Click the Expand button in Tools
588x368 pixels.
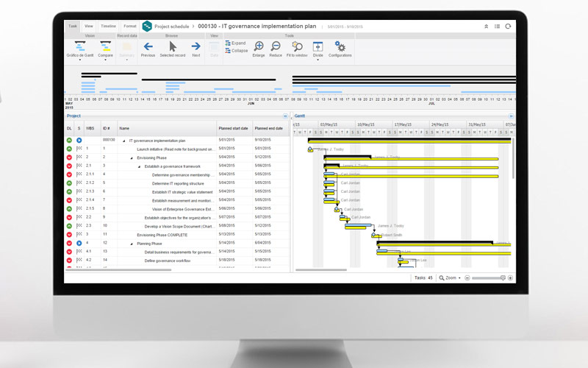[x=236, y=43]
